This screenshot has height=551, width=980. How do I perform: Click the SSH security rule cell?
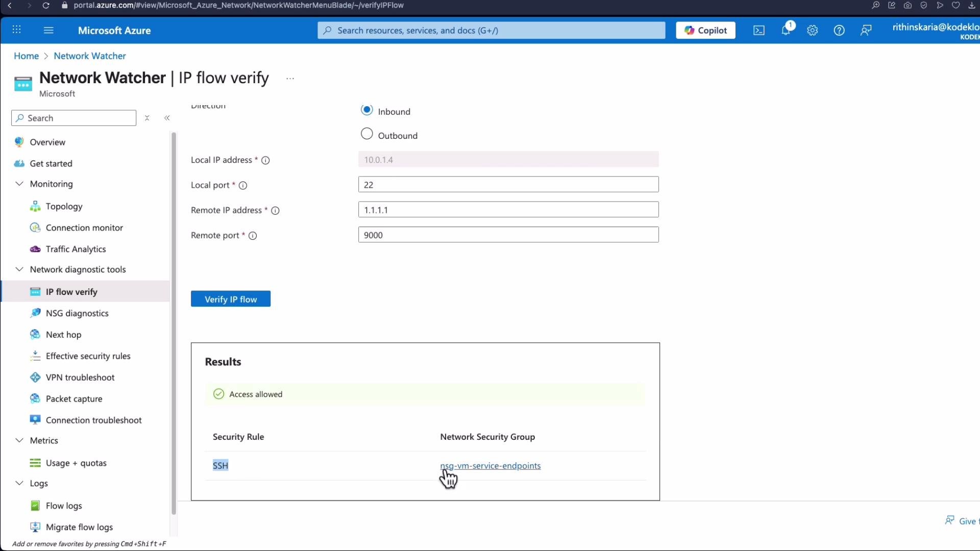[220, 465]
